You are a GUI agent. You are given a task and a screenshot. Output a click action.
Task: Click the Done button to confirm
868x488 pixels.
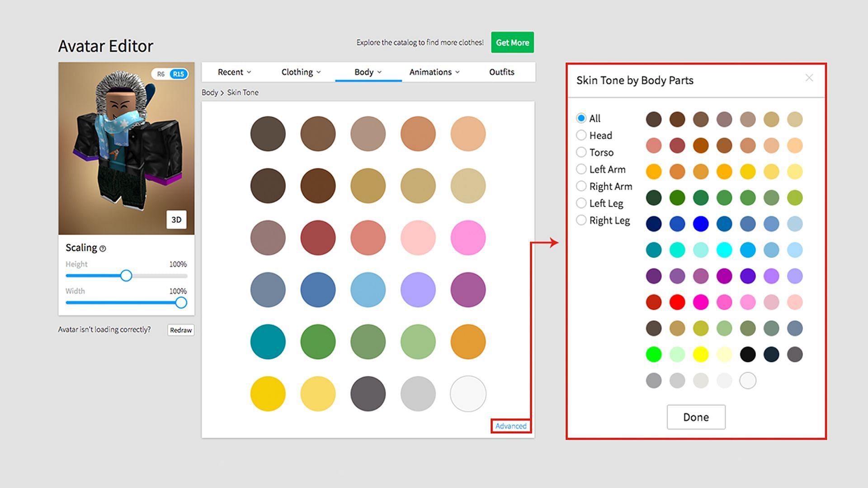tap(697, 417)
